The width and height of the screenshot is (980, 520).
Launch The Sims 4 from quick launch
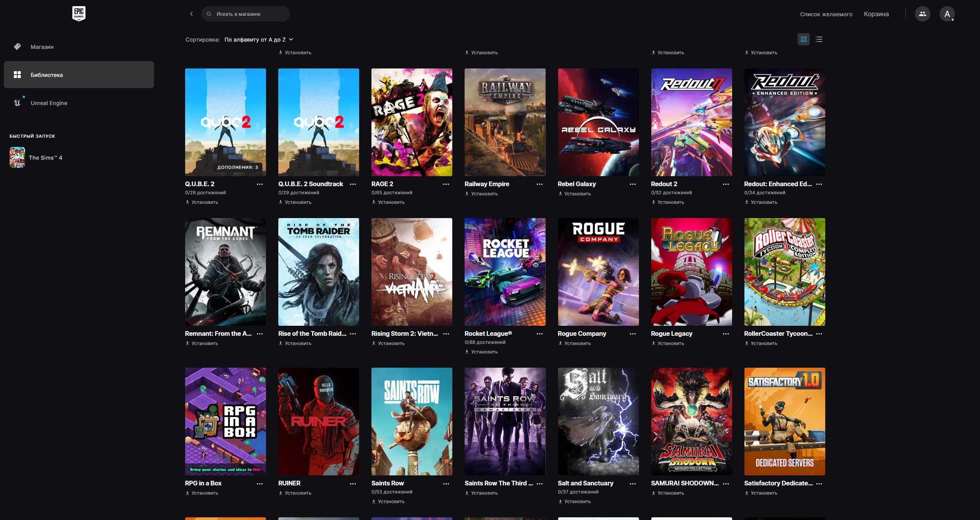click(x=37, y=157)
